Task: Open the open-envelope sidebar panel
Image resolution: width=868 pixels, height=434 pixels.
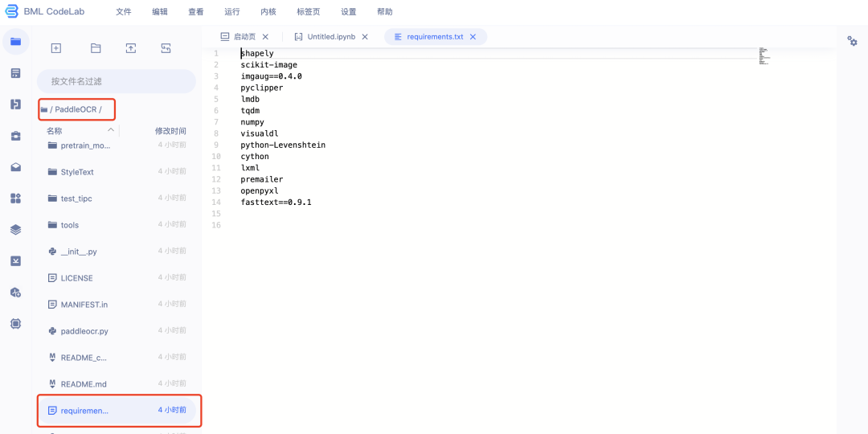Action: [x=15, y=166]
